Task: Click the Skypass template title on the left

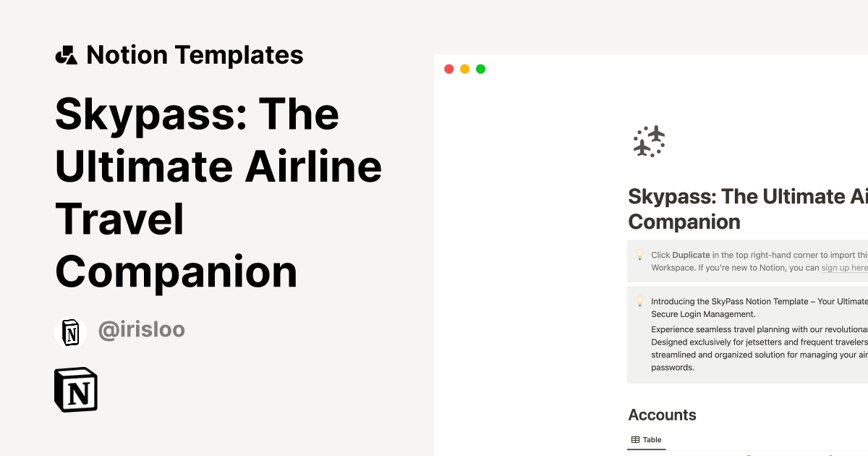Action: tap(217, 192)
